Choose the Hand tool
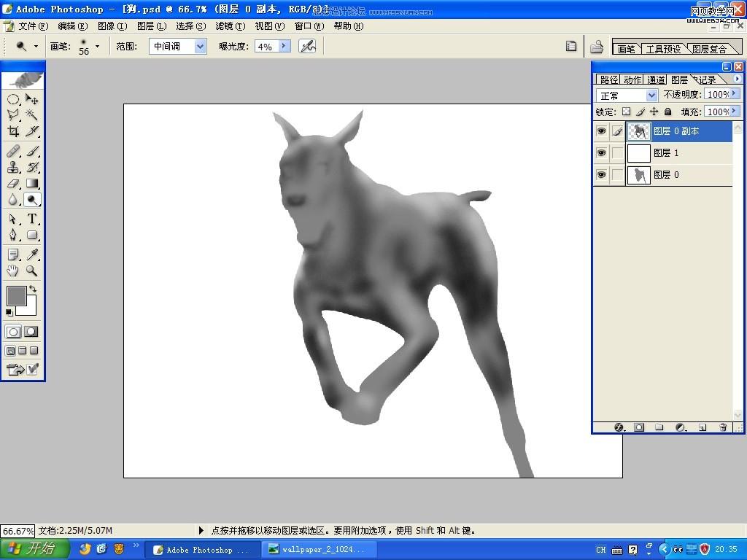 13,271
